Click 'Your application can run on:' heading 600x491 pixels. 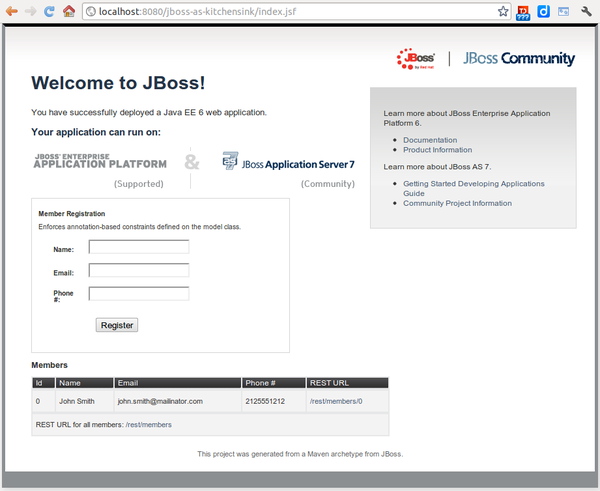pyautogui.click(x=96, y=132)
